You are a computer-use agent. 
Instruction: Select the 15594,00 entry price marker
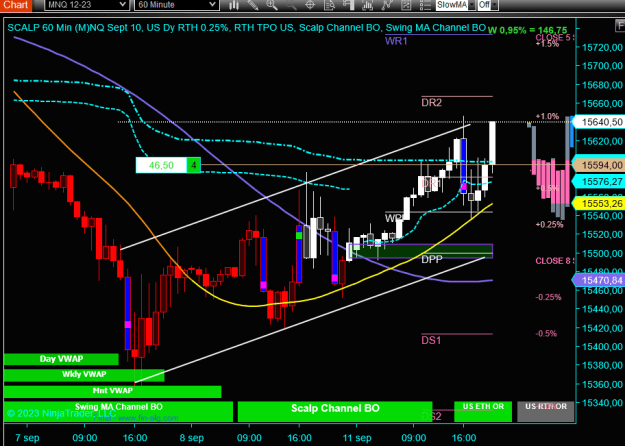[599, 165]
